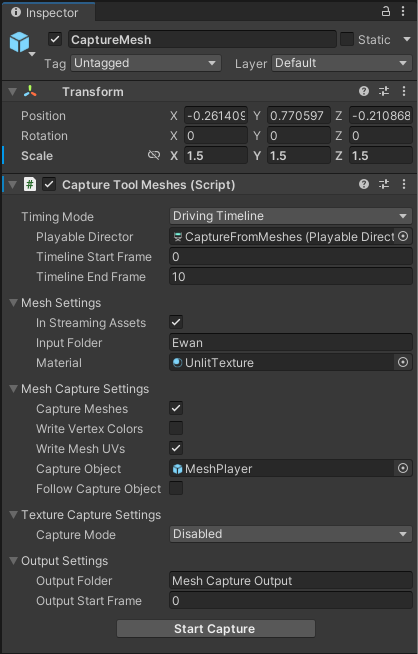Open the Capture Mode dropdown
418x654 pixels.
(291, 534)
